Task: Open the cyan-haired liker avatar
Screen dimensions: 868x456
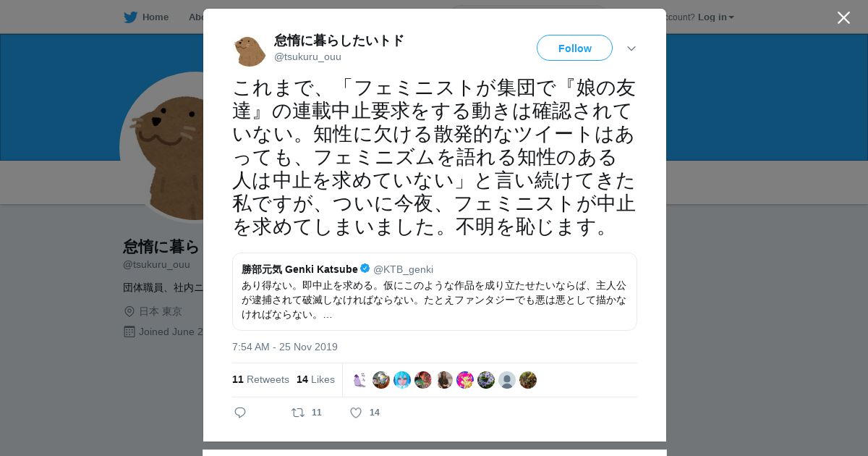Action: [402, 380]
